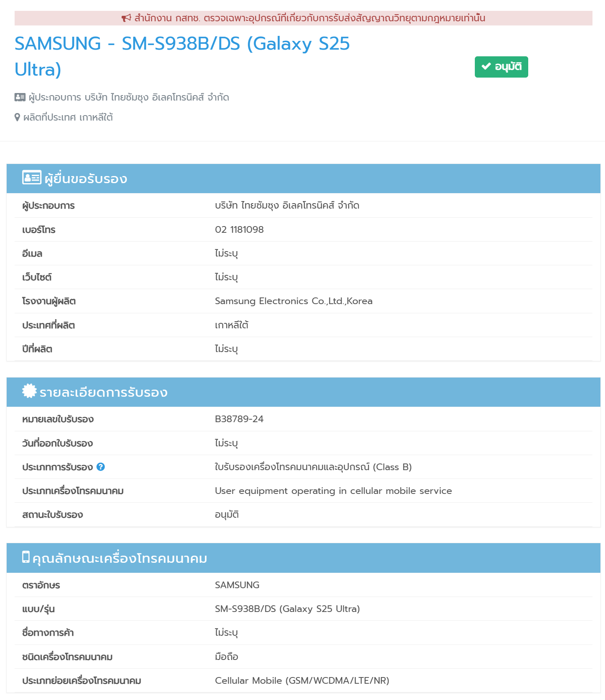Click the Cellular Mobile (GSM/WCDMA/LTE/NR) value

(x=302, y=680)
